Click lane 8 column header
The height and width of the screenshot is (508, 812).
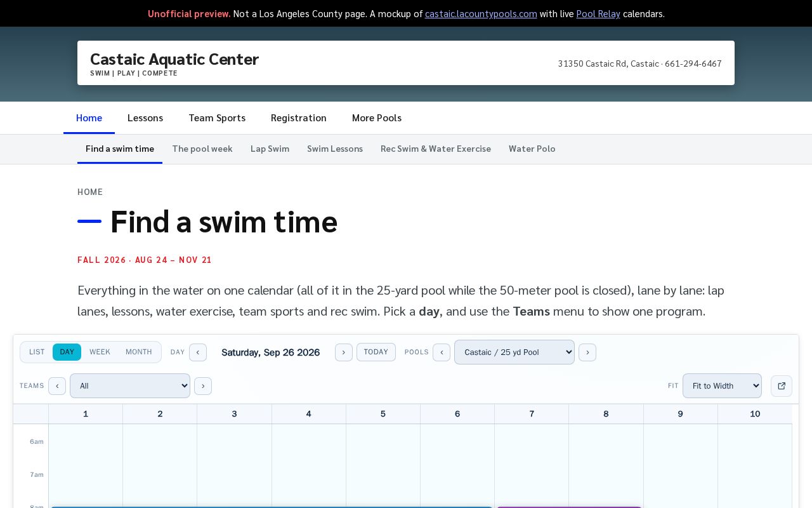[606, 414]
